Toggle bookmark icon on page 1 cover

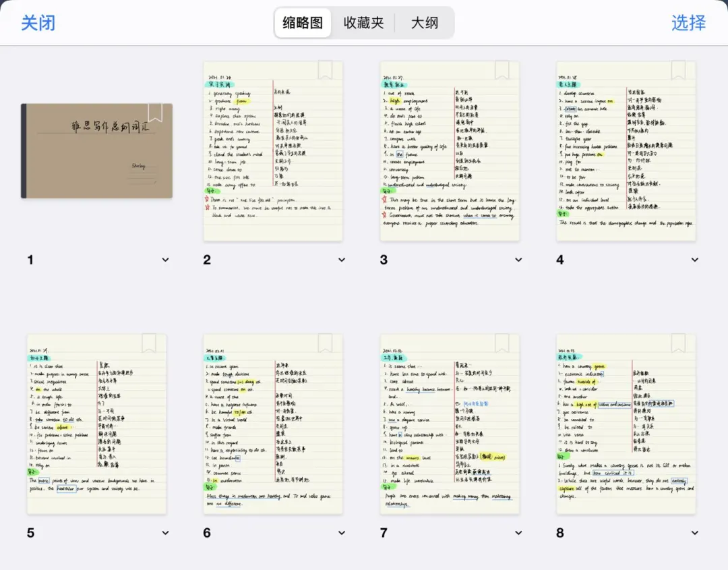point(155,113)
